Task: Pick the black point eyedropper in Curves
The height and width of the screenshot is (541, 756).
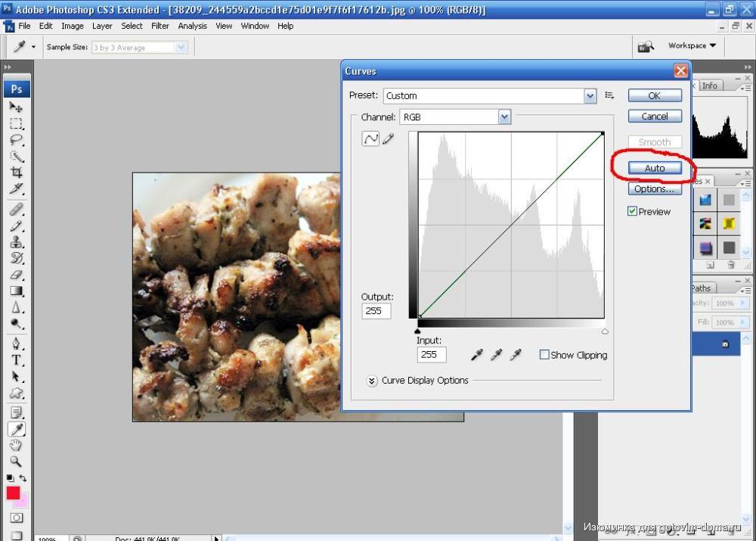Action: [x=476, y=355]
